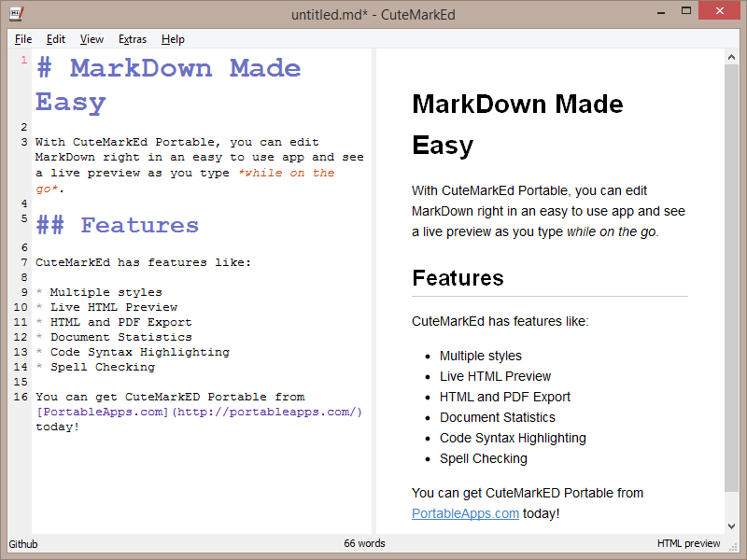The width and height of the screenshot is (747, 560).
Task: Maximize the CuteMarkEd window
Action: click(x=685, y=11)
